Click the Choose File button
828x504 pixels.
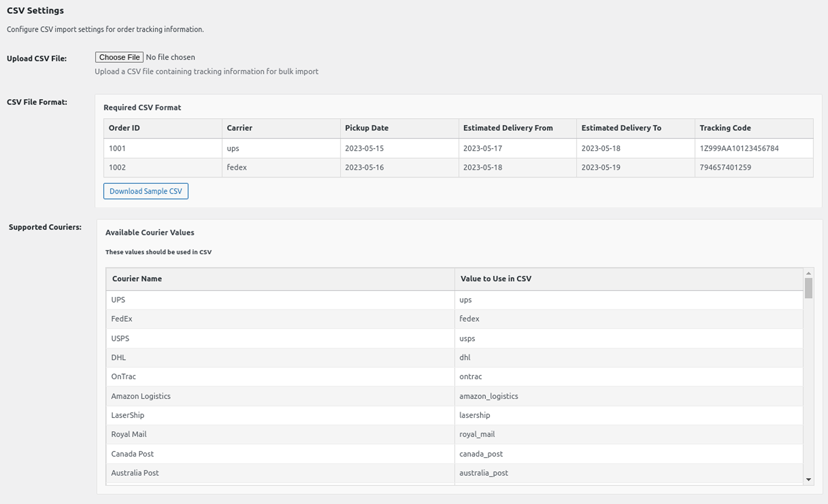click(119, 57)
